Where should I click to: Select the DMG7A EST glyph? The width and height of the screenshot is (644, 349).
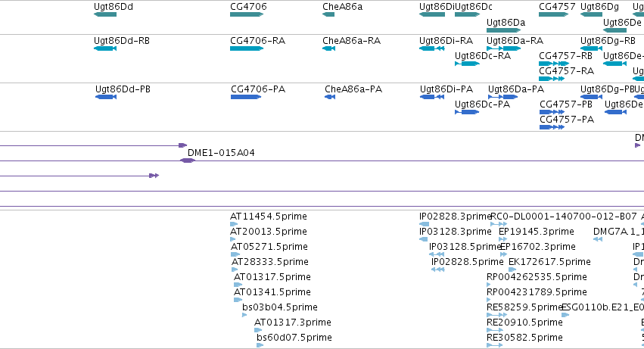(x=598, y=239)
